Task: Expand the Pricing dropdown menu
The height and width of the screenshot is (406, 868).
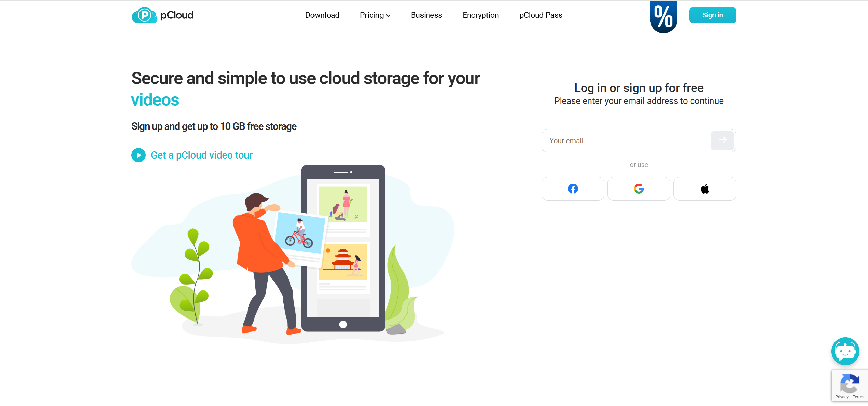Action: [375, 15]
